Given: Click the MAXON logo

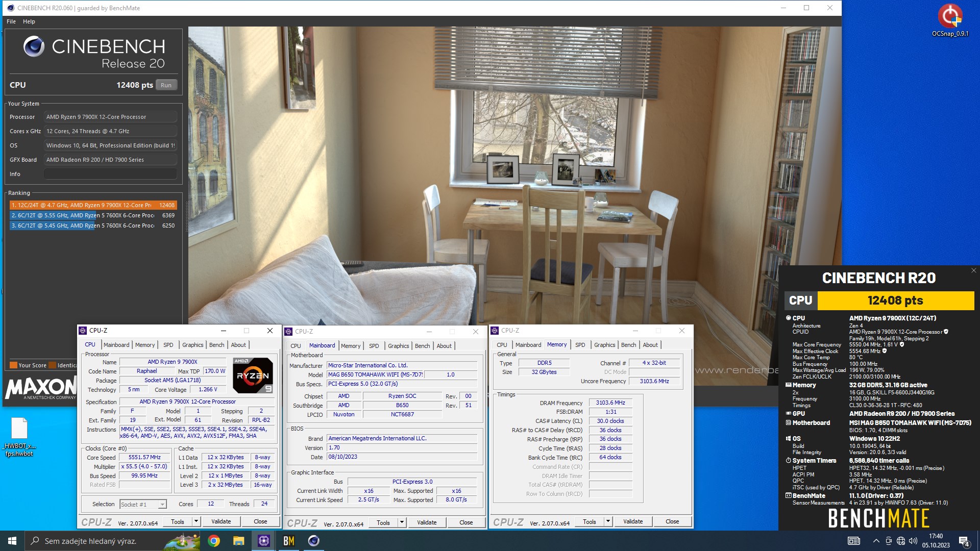Looking at the screenshot, I should (41, 388).
